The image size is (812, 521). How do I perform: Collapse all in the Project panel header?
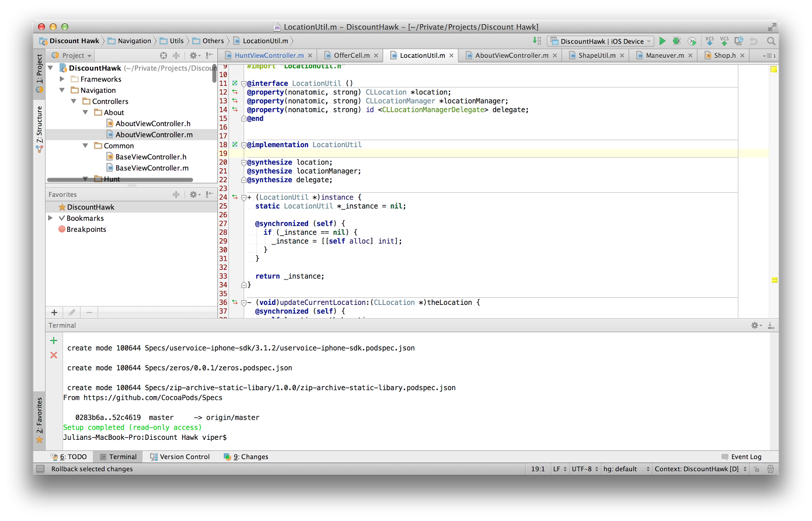[176, 55]
